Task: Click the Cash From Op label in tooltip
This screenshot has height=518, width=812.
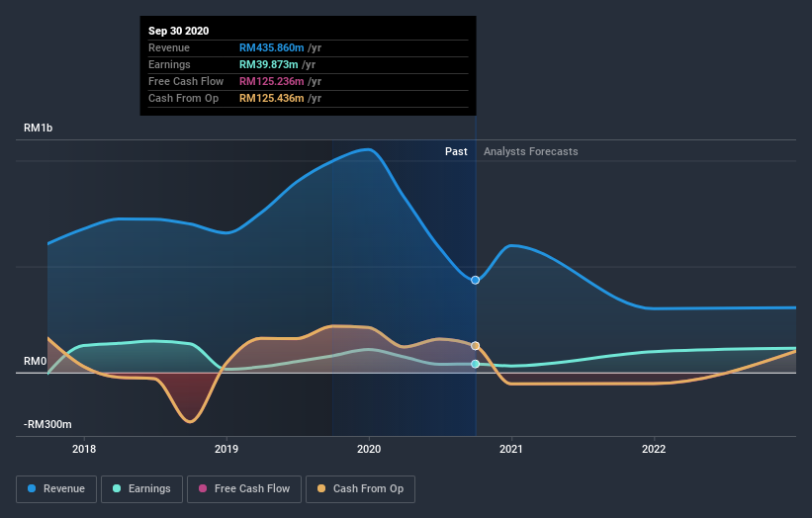Action: (x=183, y=98)
